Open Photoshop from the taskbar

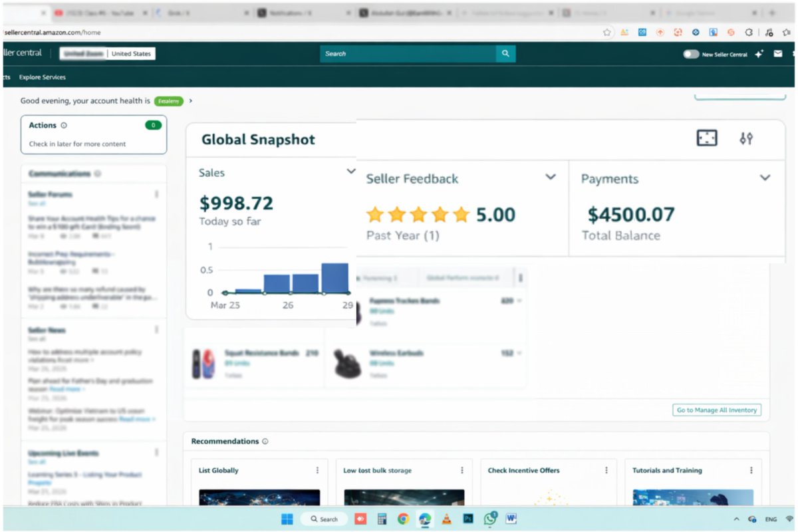(x=468, y=519)
